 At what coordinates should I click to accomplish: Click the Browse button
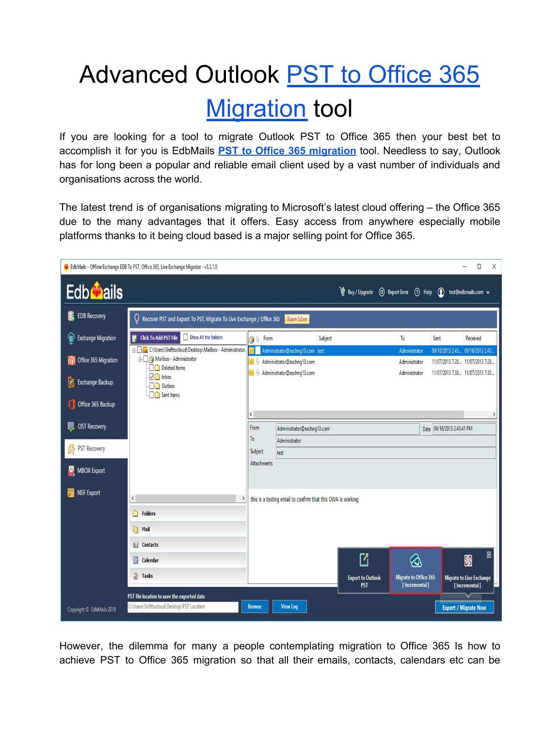tap(255, 606)
